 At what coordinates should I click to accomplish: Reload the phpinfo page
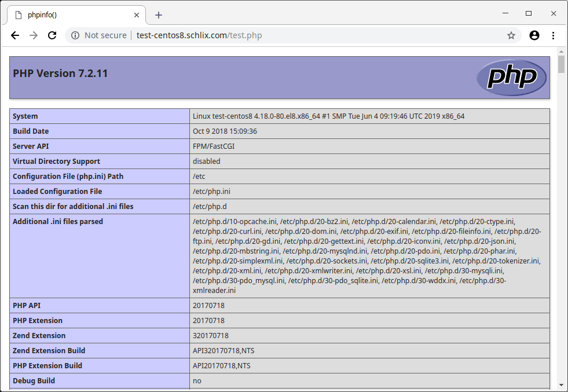[x=52, y=35]
